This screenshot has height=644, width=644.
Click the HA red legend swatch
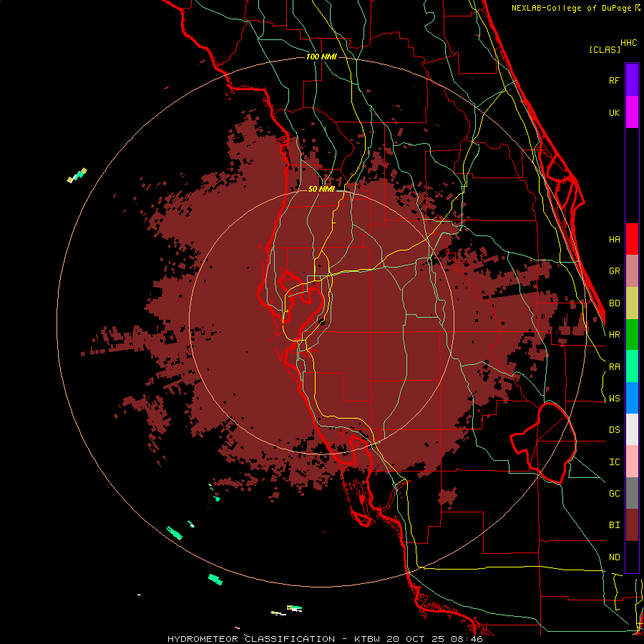632,239
